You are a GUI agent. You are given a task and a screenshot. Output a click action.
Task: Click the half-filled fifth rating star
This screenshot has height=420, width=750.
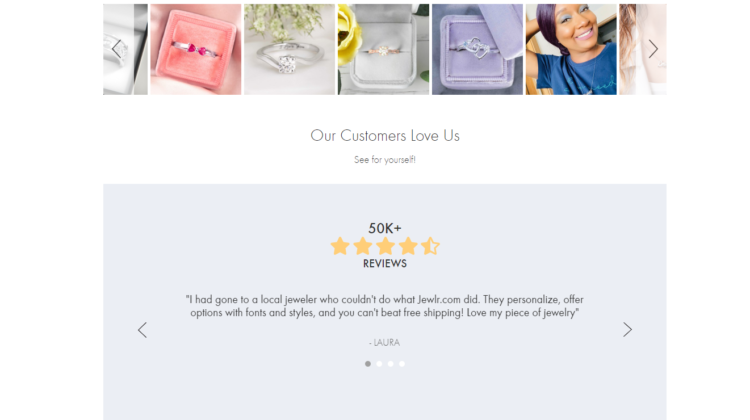[430, 246]
